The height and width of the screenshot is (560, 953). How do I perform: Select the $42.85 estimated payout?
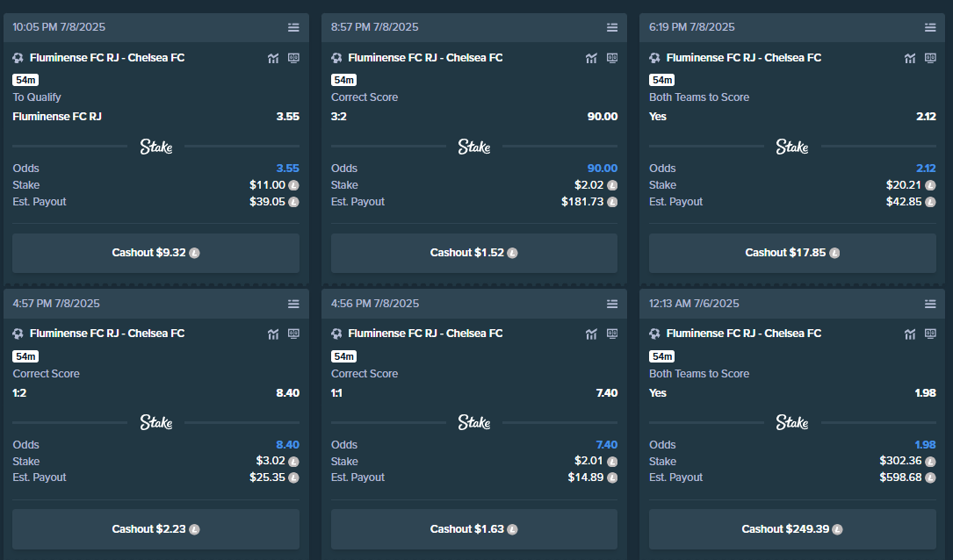904,202
